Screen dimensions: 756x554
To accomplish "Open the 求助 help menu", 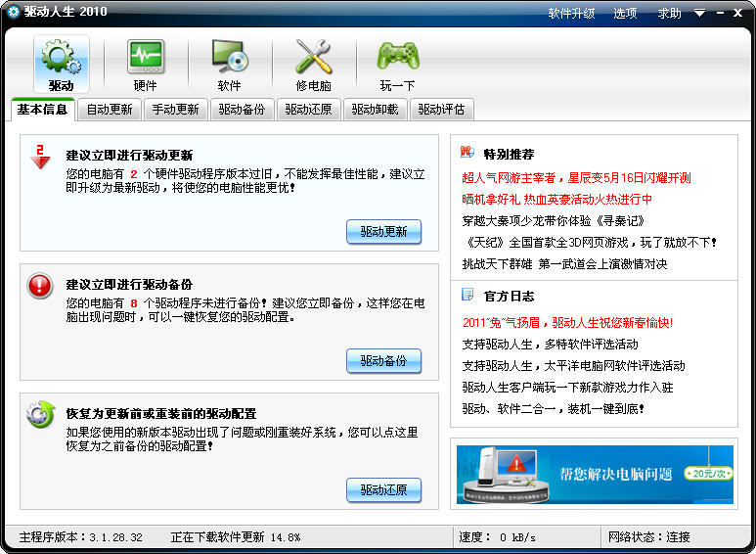I will tap(669, 13).
